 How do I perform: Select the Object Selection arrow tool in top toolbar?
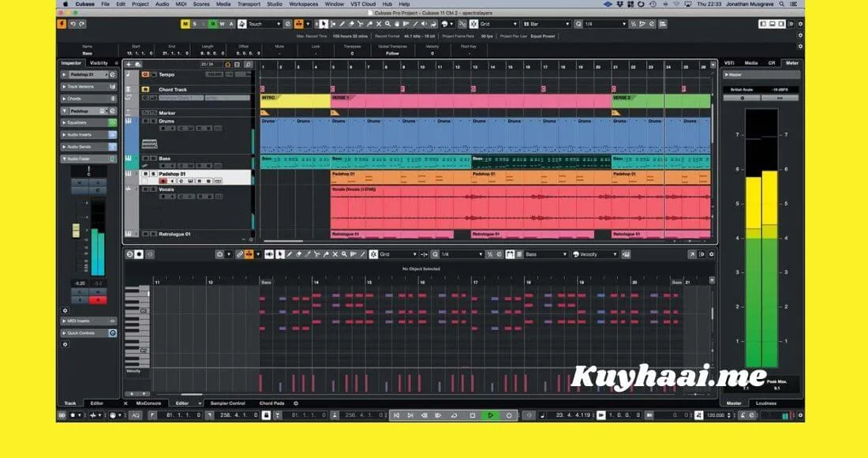324,24
